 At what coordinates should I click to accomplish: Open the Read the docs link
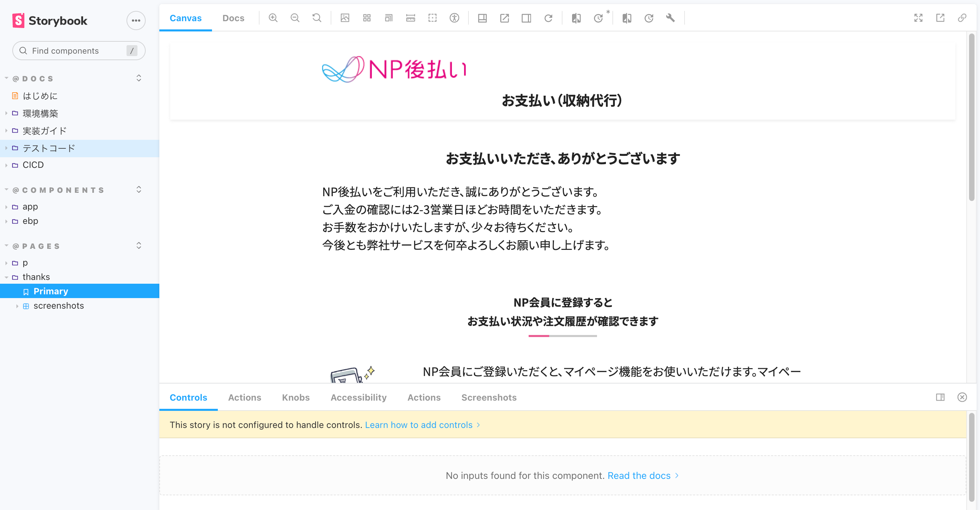point(639,475)
